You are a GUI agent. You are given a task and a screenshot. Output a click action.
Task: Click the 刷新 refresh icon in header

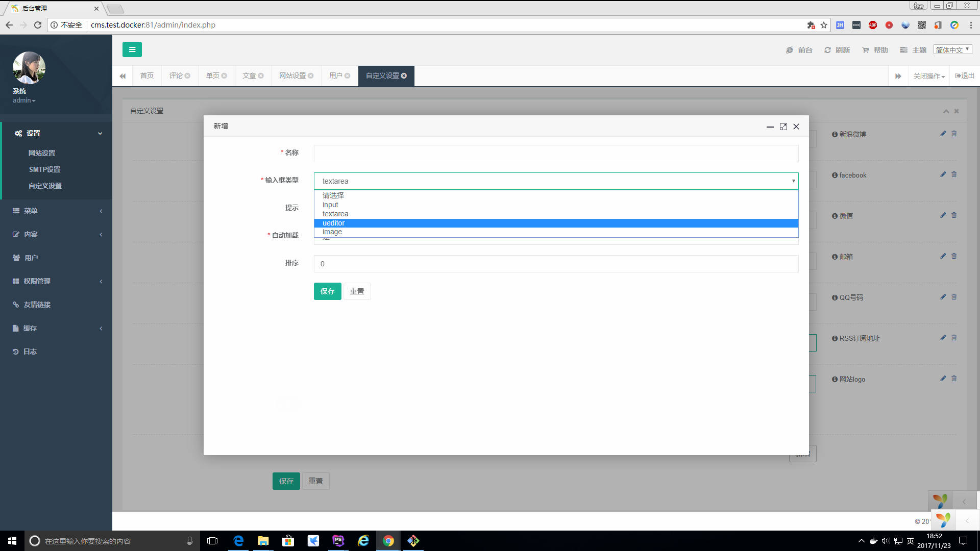(x=827, y=50)
